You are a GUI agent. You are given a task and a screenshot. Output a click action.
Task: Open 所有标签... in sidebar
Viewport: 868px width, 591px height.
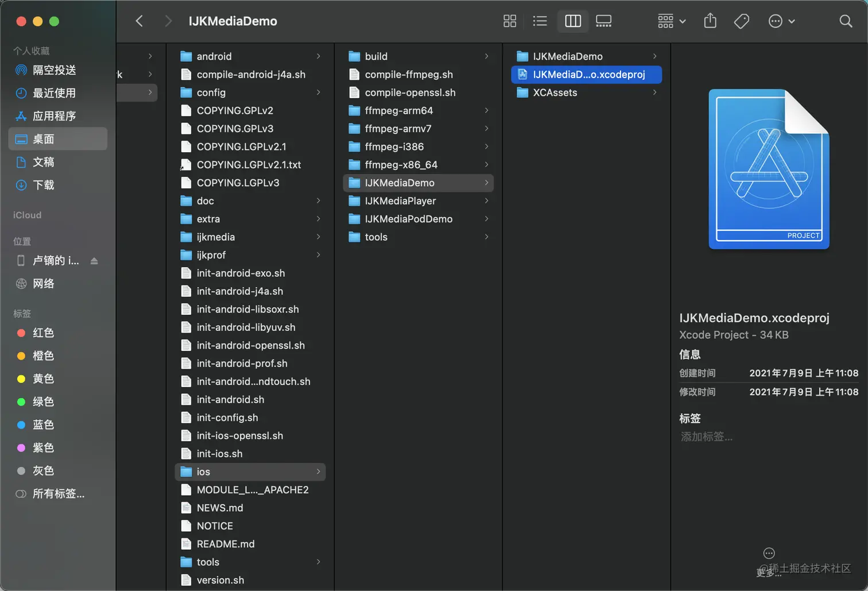pyautogui.click(x=57, y=493)
